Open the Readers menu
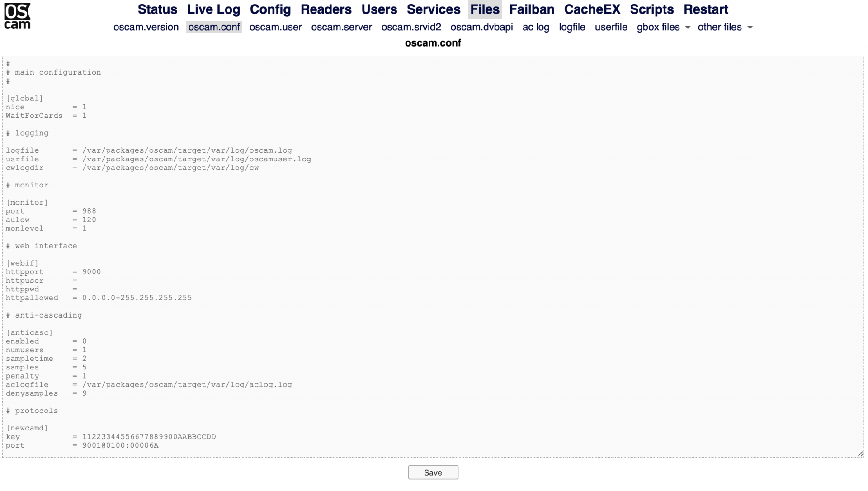 [326, 9]
